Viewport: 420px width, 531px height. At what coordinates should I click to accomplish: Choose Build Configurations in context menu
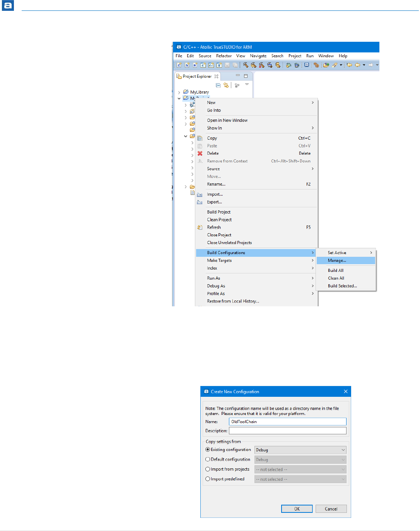256,253
